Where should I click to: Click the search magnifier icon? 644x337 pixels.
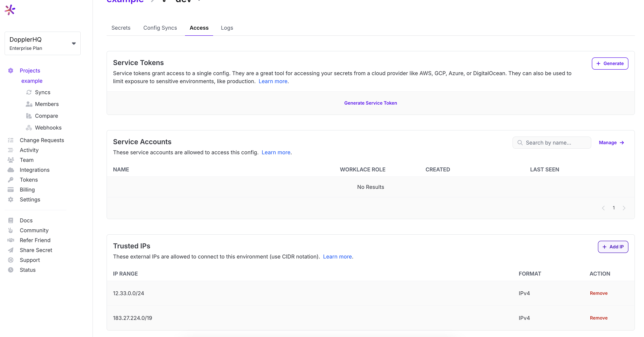pos(520,143)
